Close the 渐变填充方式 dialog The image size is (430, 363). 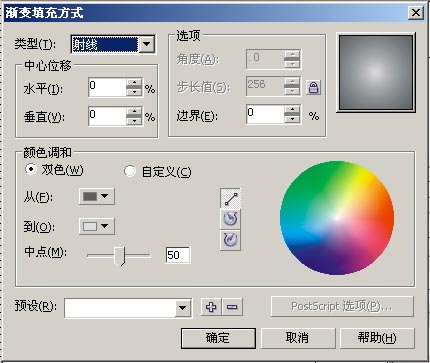coord(416,13)
